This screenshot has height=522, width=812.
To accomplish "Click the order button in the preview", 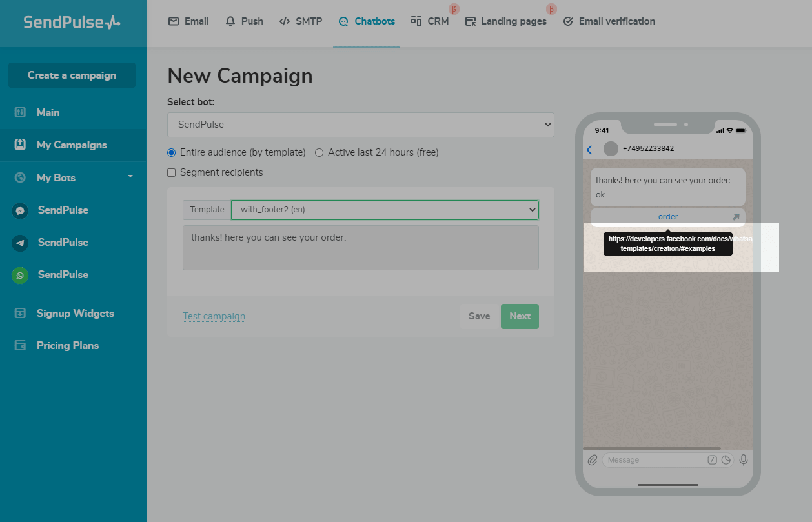I will pos(668,217).
